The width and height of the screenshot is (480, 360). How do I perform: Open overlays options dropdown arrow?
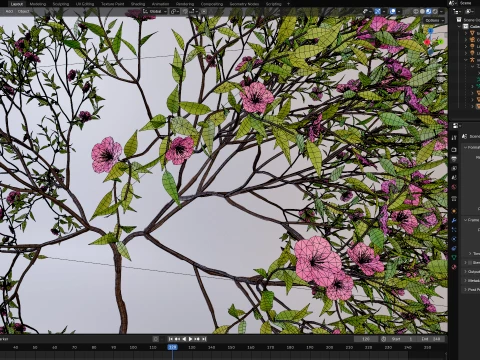pyautogui.click(x=399, y=11)
